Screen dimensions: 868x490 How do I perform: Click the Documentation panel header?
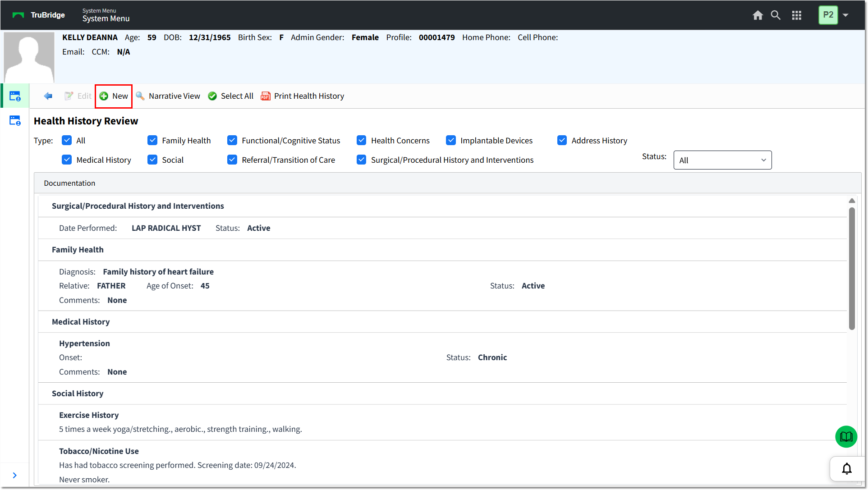[447, 183]
